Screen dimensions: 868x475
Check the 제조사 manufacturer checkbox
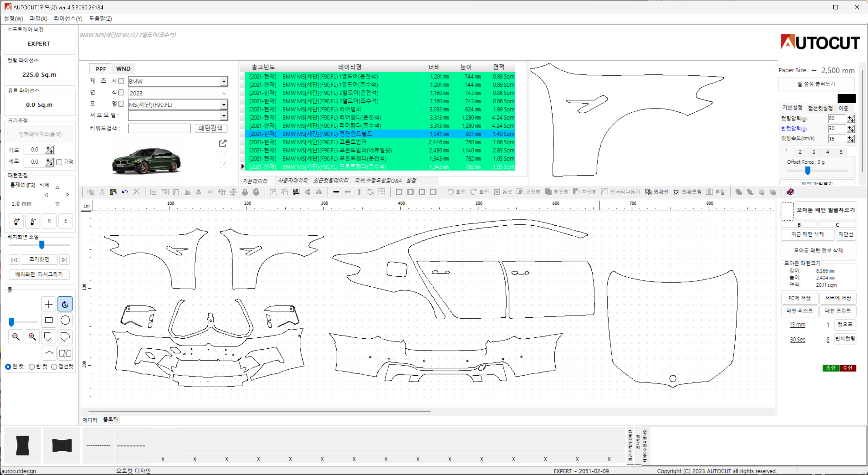(x=121, y=81)
